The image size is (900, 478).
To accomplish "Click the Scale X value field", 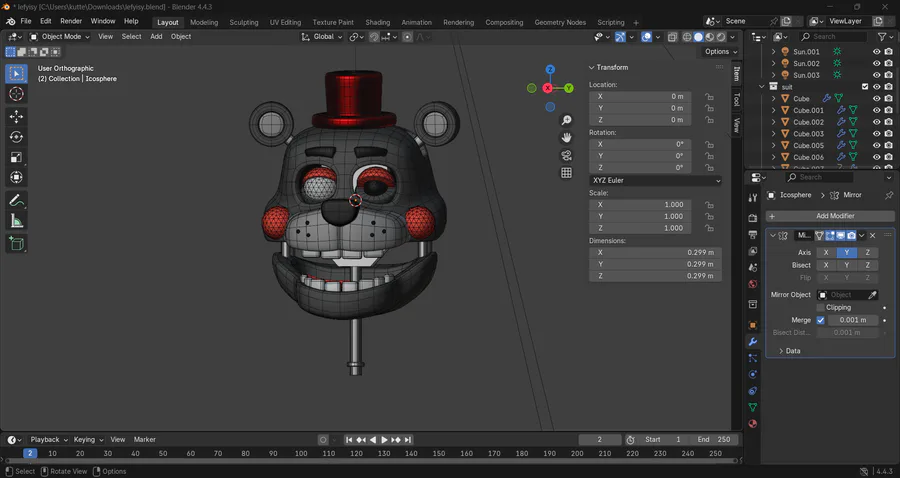I will 640,205.
